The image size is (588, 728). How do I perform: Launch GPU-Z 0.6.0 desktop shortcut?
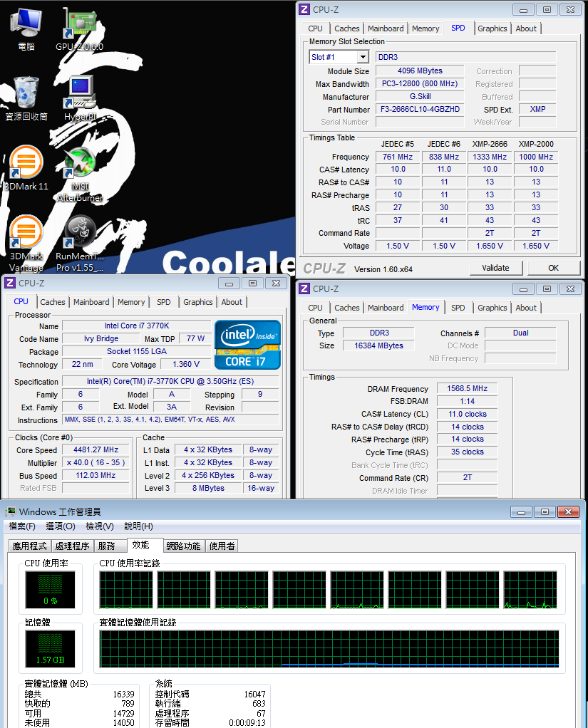[x=79, y=28]
